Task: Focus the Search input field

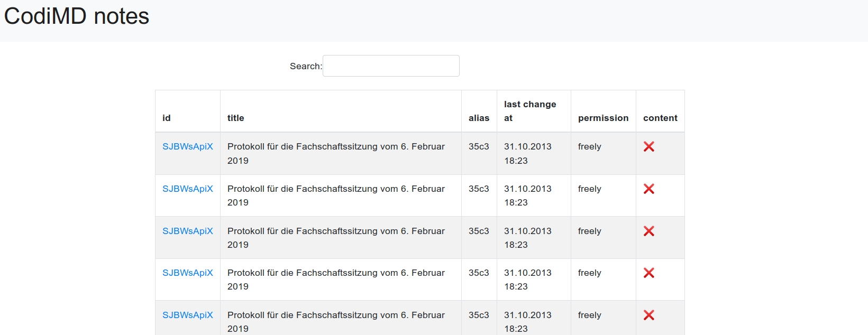Action: point(391,66)
